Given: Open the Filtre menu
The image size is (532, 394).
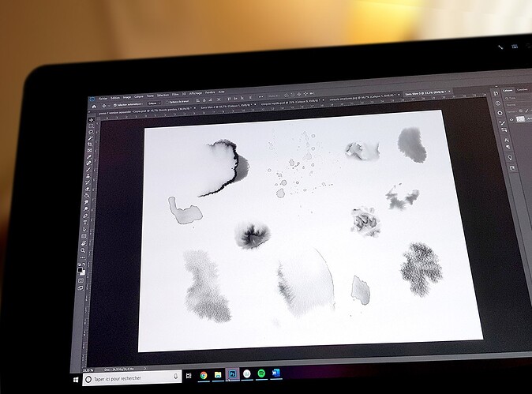Looking at the screenshot, I should [175, 94].
